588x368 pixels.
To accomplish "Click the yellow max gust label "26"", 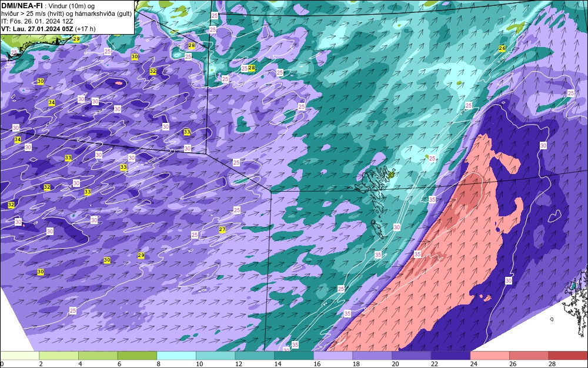I will tap(502, 48).
